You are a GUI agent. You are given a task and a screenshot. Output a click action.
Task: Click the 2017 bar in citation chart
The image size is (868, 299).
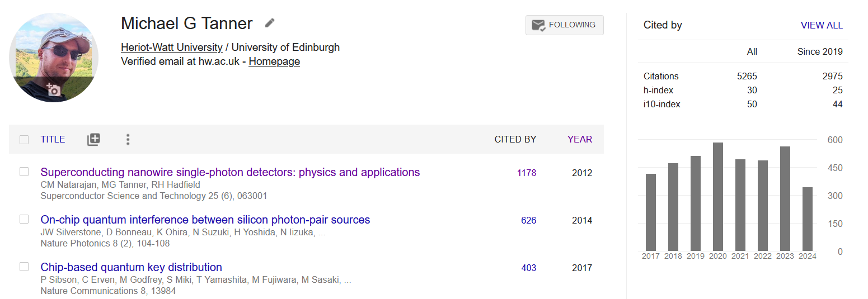(x=650, y=212)
